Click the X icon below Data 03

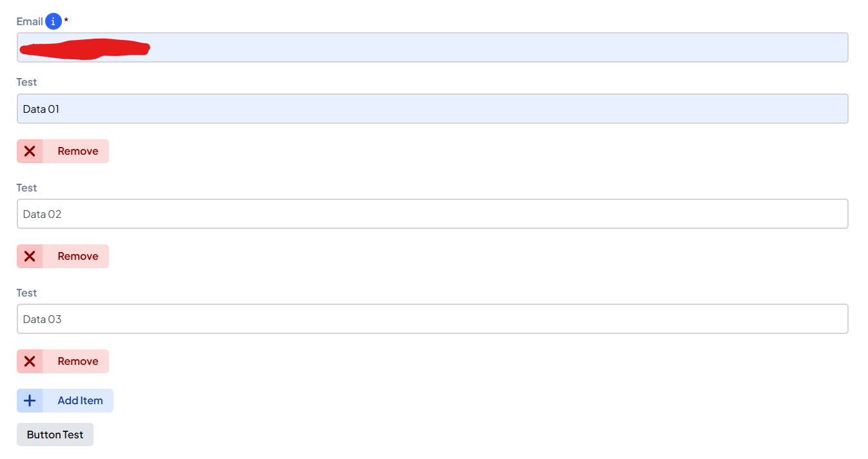coord(30,362)
